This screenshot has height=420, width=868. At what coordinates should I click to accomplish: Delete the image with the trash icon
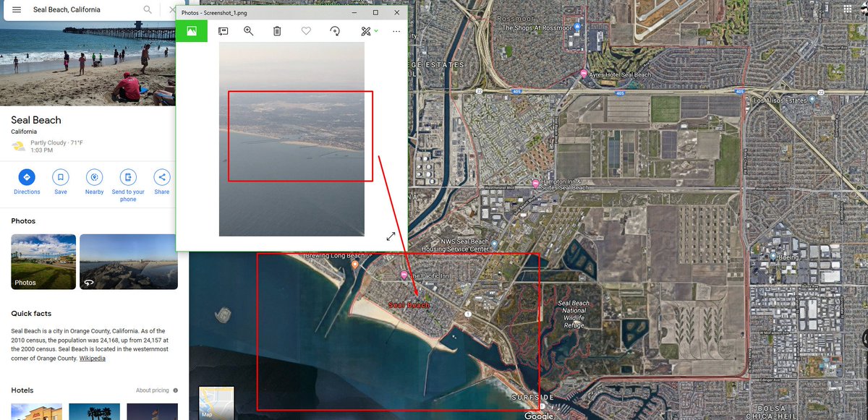pos(277,31)
